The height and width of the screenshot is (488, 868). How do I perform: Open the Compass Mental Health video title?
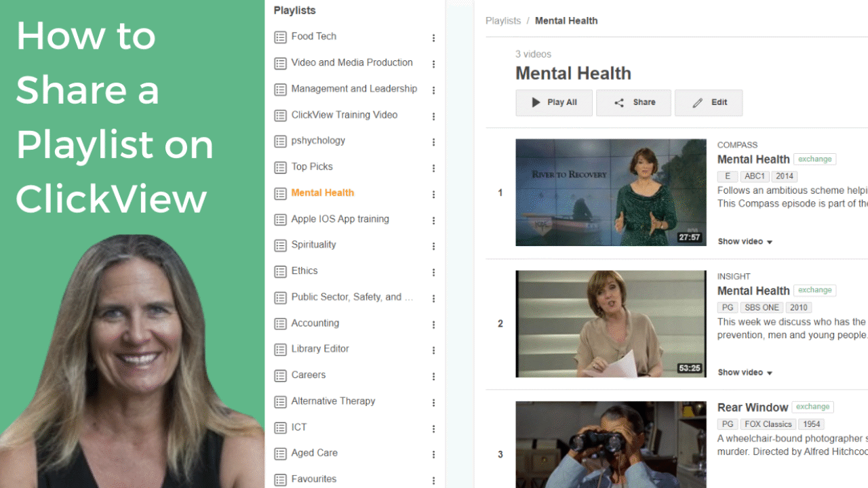[753, 159]
